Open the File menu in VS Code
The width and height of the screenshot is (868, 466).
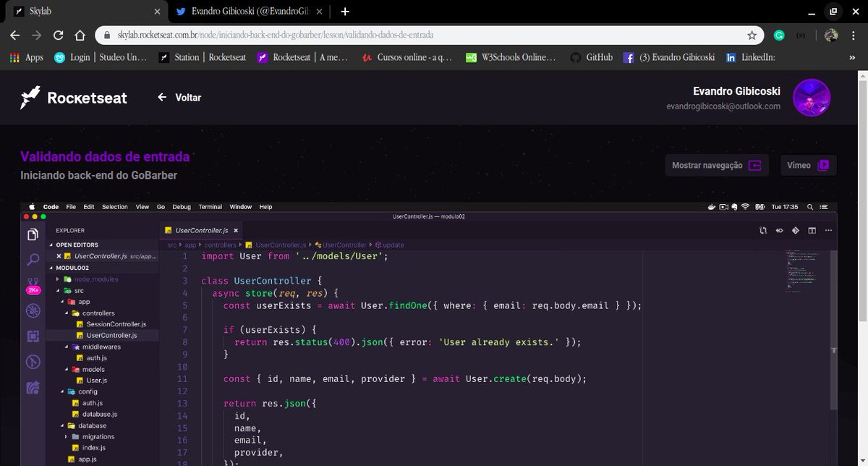pos(71,207)
